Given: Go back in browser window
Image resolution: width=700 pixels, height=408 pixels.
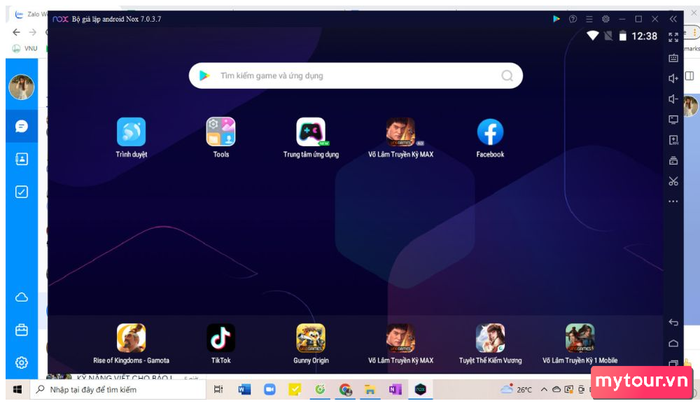Looking at the screenshot, I should (x=16, y=32).
